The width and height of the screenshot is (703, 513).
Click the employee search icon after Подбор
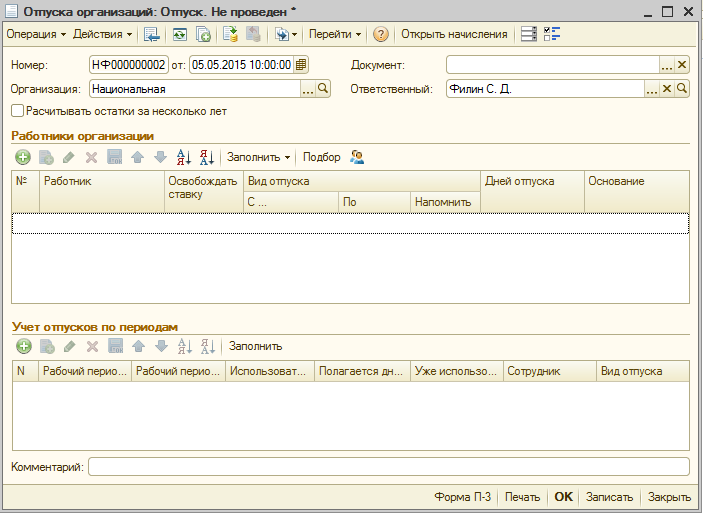(357, 157)
